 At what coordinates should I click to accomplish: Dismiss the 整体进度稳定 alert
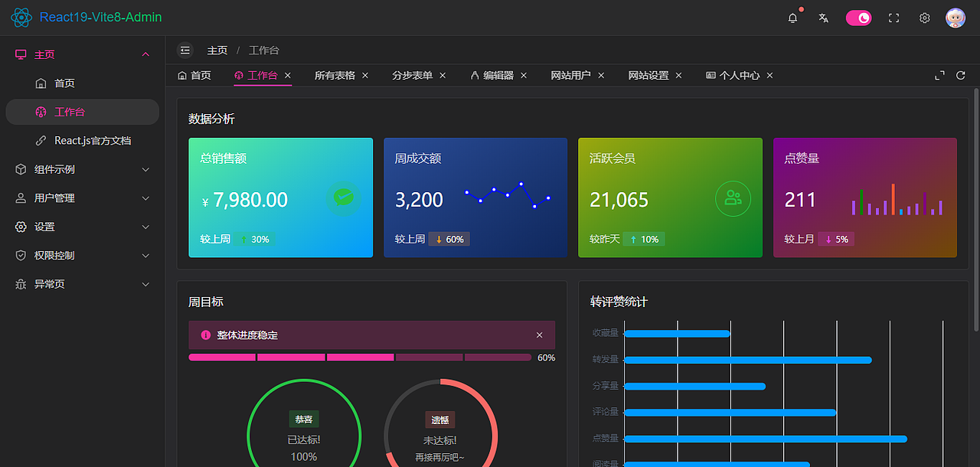[540, 335]
